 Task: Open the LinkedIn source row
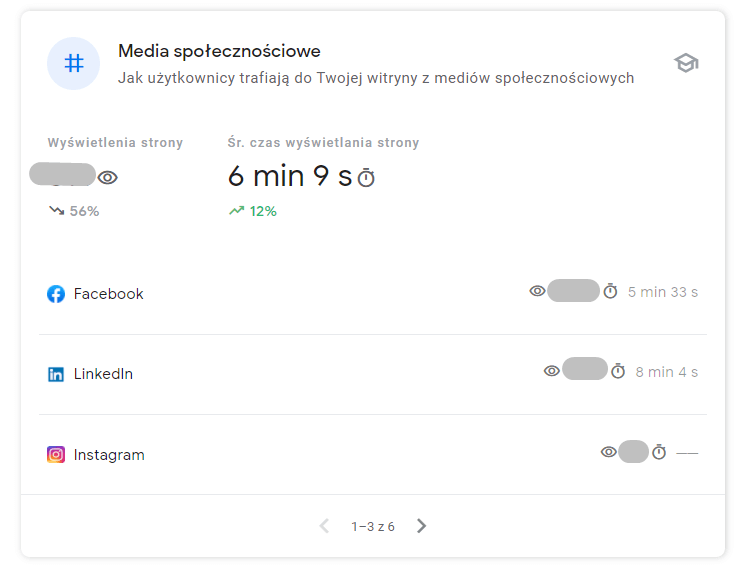pyautogui.click(x=103, y=374)
